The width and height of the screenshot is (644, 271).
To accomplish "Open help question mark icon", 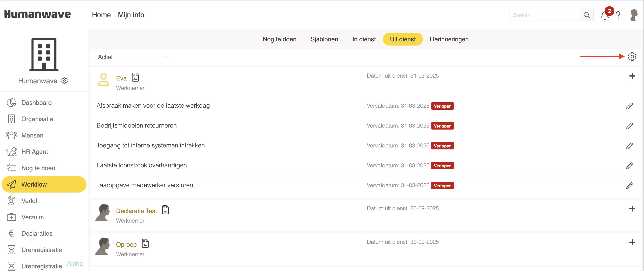I will point(618,15).
